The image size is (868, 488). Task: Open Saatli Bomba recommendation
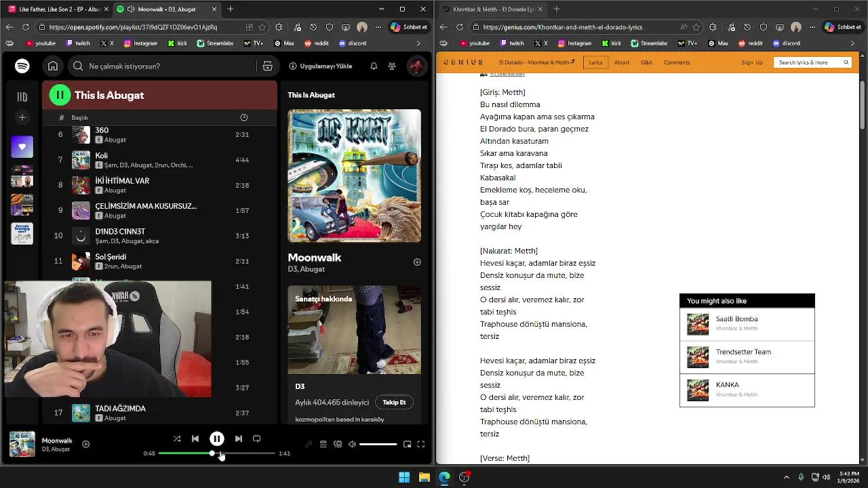[747, 324]
